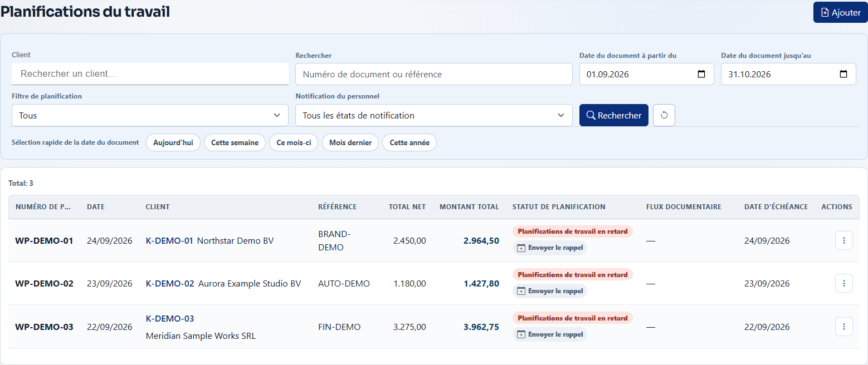
Task: Open actions menu for WP-DEMO-01
Action: (844, 240)
